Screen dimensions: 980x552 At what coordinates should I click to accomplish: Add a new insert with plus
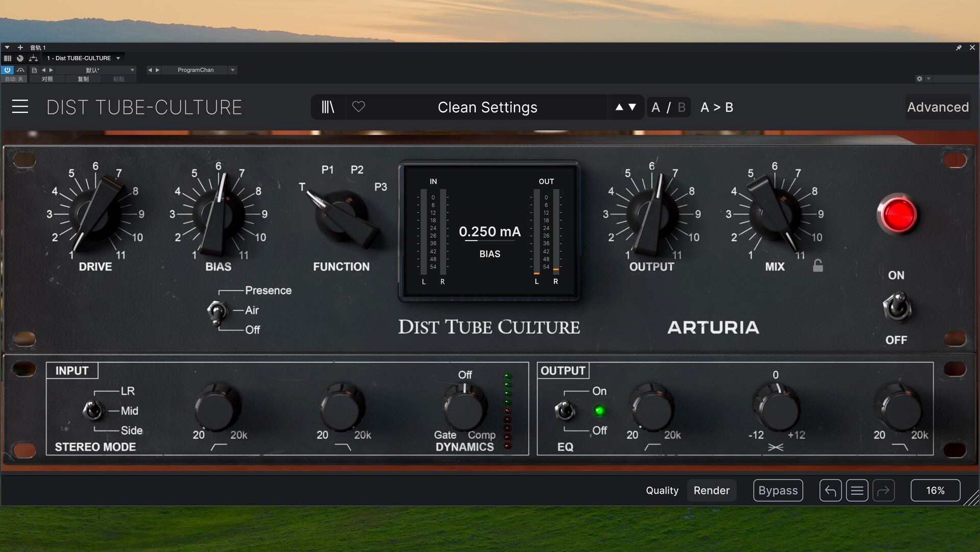(20, 47)
